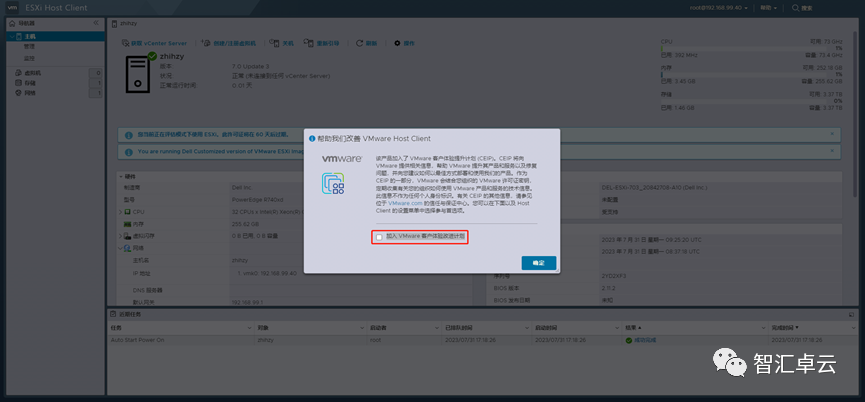Click the 获取 vCenter Server toolbar item
Viewport: 865px width, 402px height.
click(154, 43)
